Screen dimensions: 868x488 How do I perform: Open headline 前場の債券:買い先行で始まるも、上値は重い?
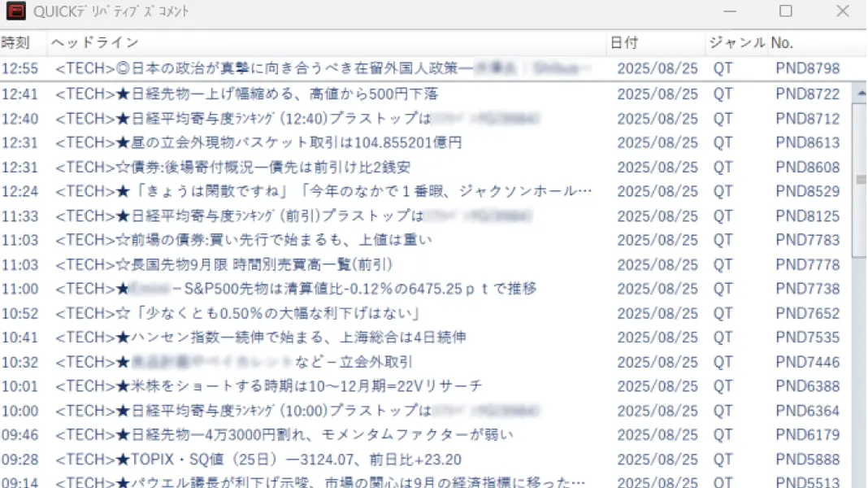pos(244,240)
